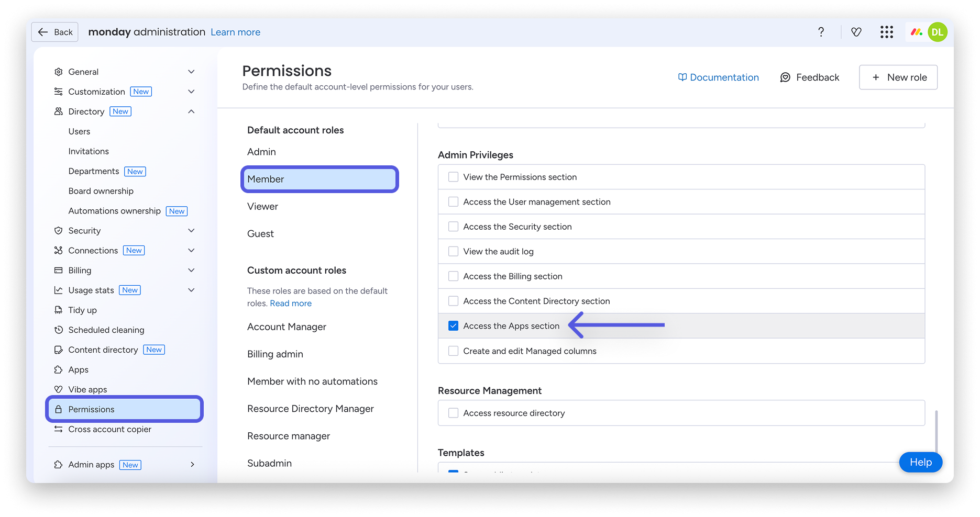980x517 pixels.
Task: Click the Content directory icon
Action: tap(59, 350)
